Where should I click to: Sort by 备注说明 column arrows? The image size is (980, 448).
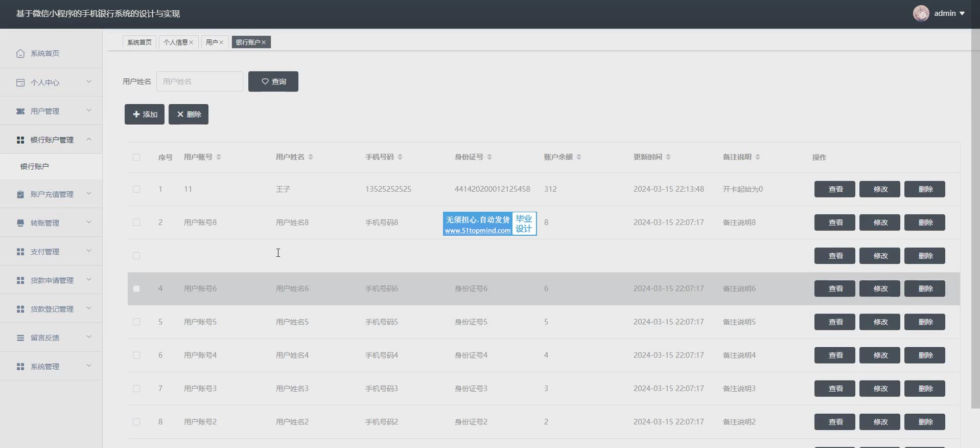[x=758, y=157]
